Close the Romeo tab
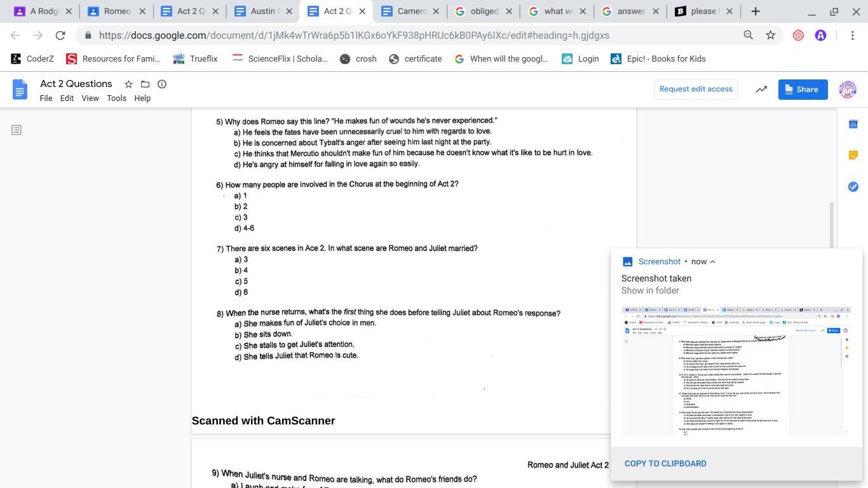 [x=142, y=11]
